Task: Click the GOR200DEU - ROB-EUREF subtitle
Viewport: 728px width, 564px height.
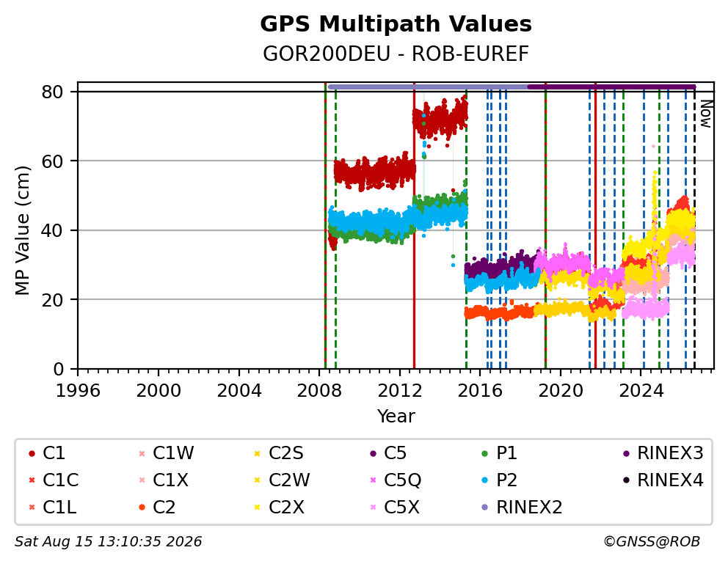Action: click(396, 54)
